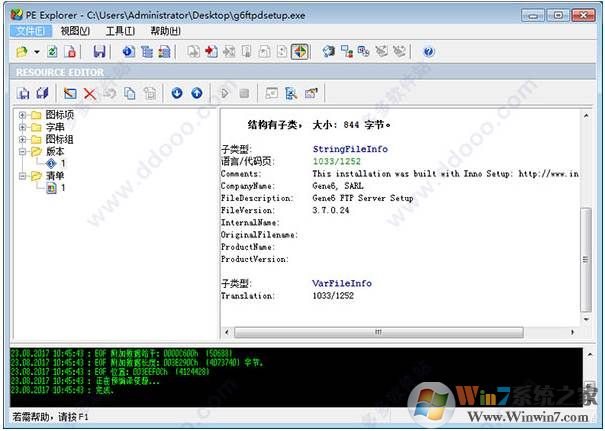Maximize the PE Explorer window
The image size is (605, 431).
(558, 15)
